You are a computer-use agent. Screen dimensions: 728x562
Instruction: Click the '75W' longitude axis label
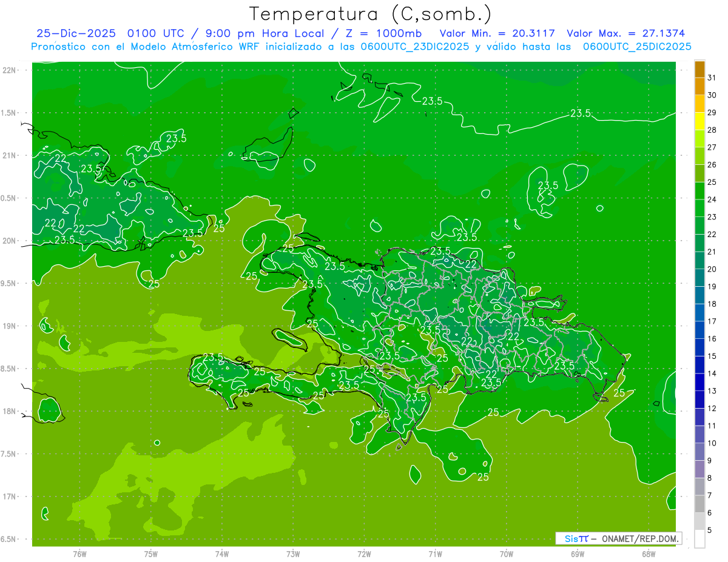(151, 554)
